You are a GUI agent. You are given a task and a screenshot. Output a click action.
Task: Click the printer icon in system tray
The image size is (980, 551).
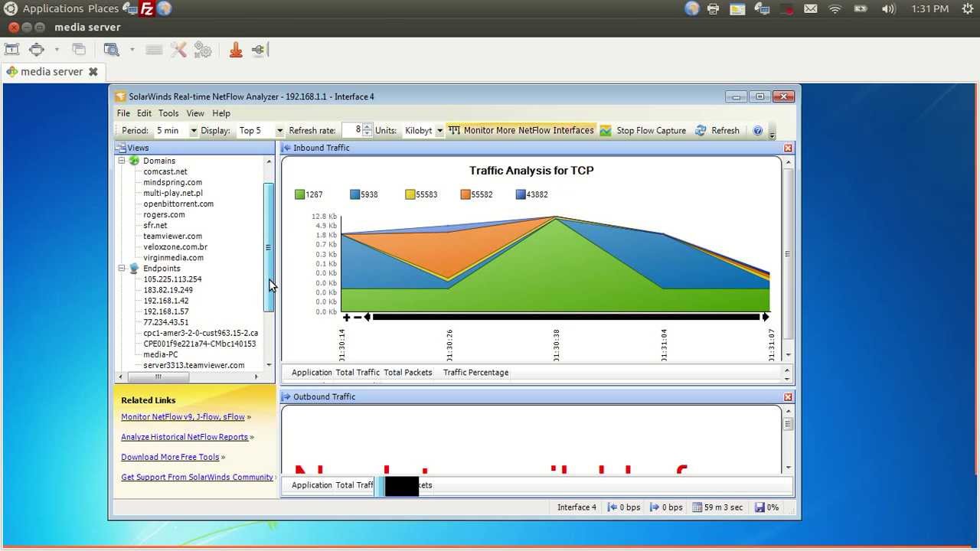(714, 9)
